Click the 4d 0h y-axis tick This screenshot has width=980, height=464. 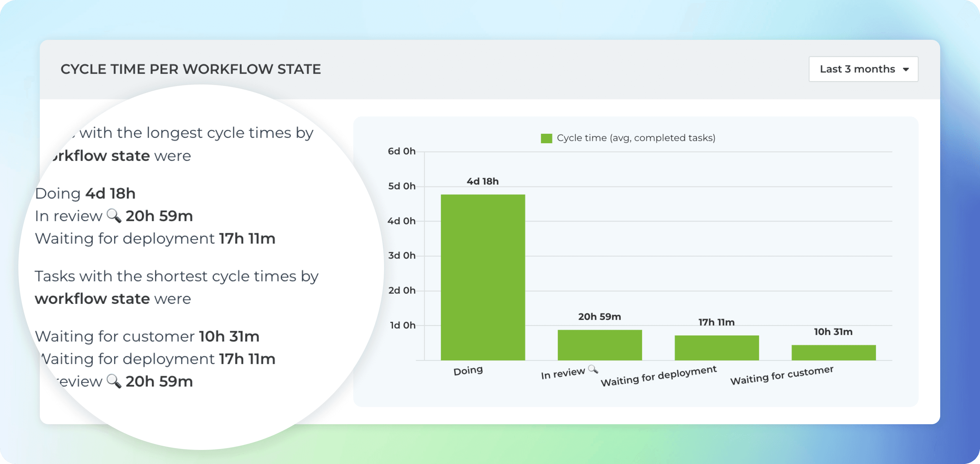401,221
